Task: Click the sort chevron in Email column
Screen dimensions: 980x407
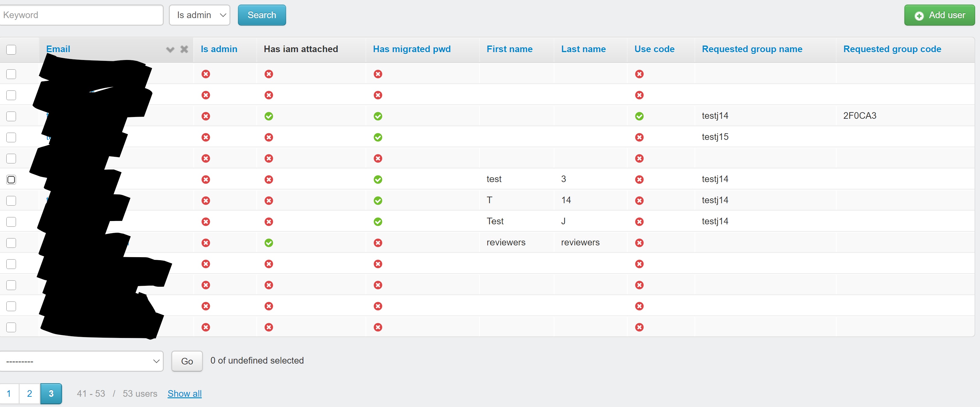Action: (170, 49)
